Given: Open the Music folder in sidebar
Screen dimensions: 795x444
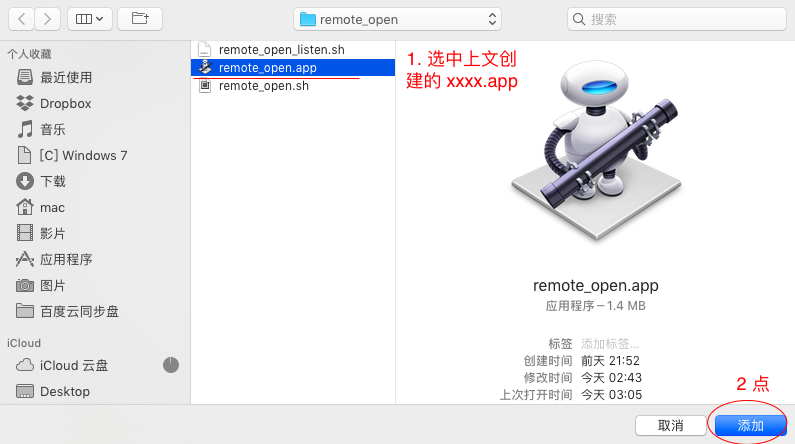Looking at the screenshot, I should tap(52, 129).
